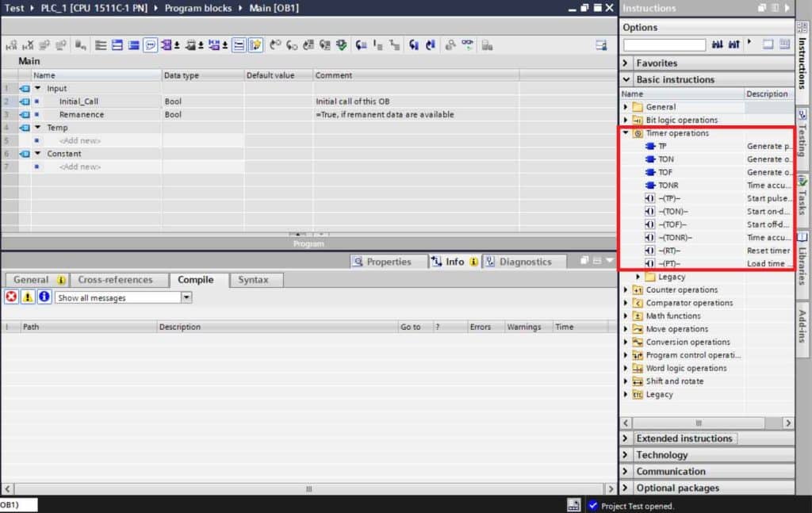Viewport: 812px width, 513px height.
Task: Click Program blocks in the breadcrumb path
Action: point(197,8)
